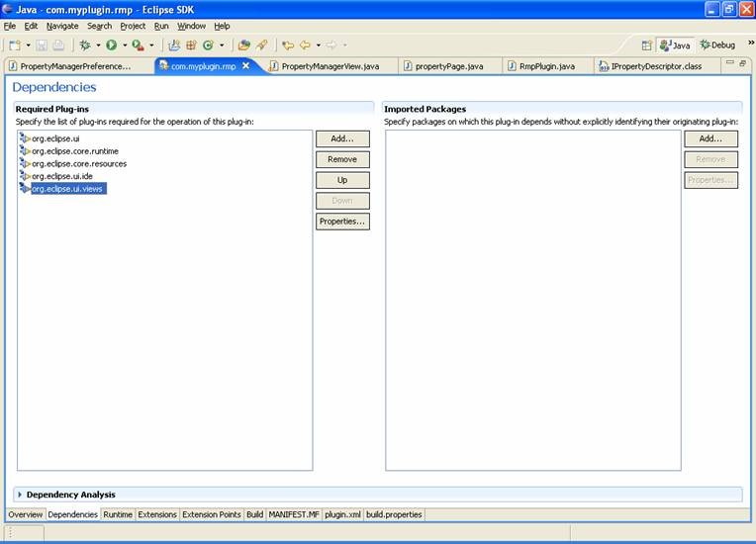
Task: Open the Debug launch dropdown arrow
Action: tap(98, 45)
